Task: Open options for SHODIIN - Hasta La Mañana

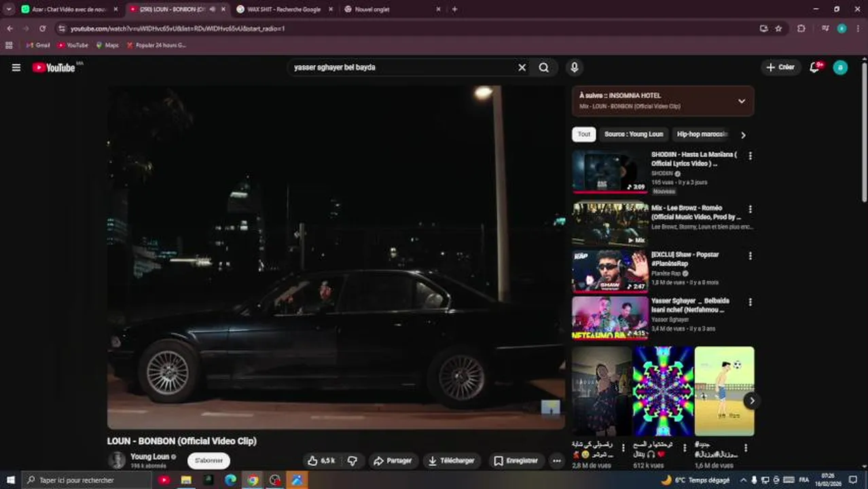Action: click(x=751, y=156)
